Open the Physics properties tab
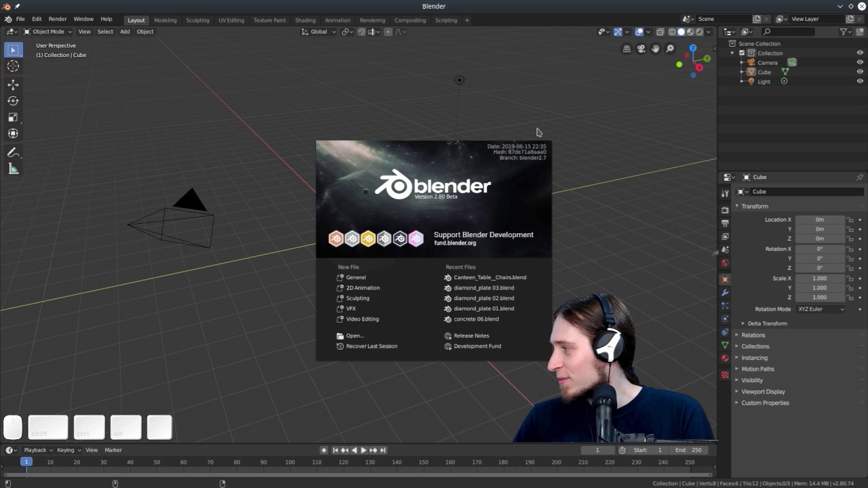 click(725, 319)
